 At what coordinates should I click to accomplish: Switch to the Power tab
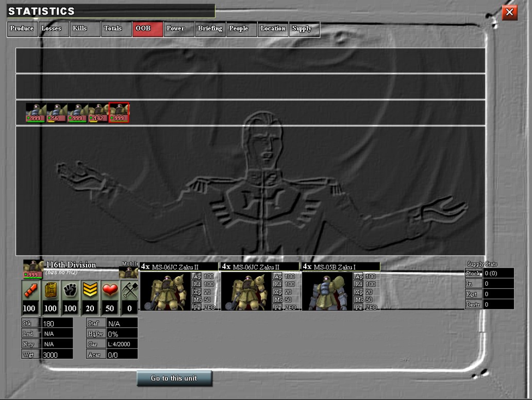[x=178, y=29]
